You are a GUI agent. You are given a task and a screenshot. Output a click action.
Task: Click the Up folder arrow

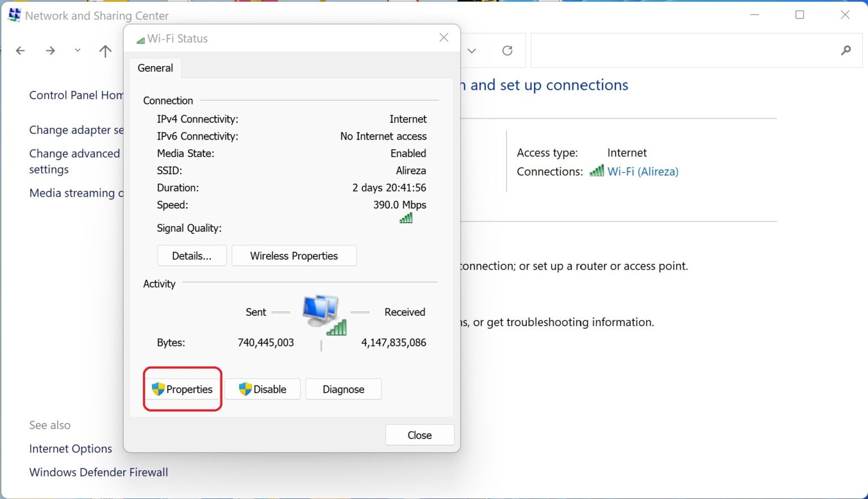click(105, 51)
